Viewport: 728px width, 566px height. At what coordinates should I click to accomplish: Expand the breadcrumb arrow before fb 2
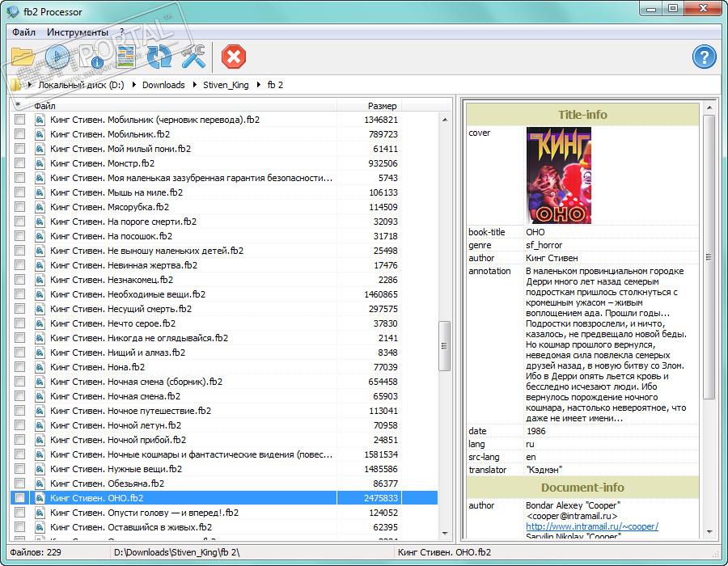(x=259, y=85)
